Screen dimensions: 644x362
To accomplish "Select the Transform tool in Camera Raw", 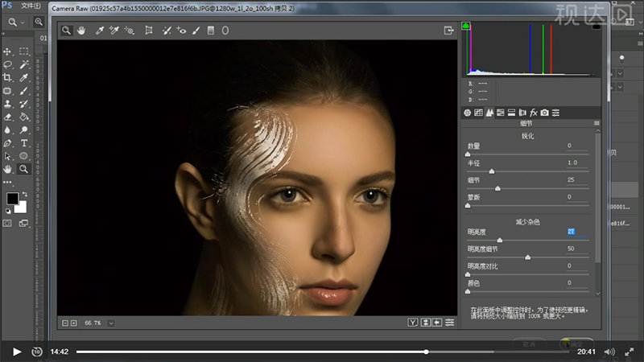I will pos(149,31).
